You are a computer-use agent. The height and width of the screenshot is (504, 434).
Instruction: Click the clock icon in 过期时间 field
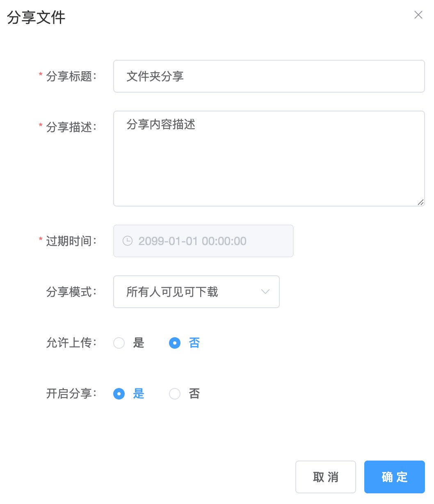click(x=128, y=241)
